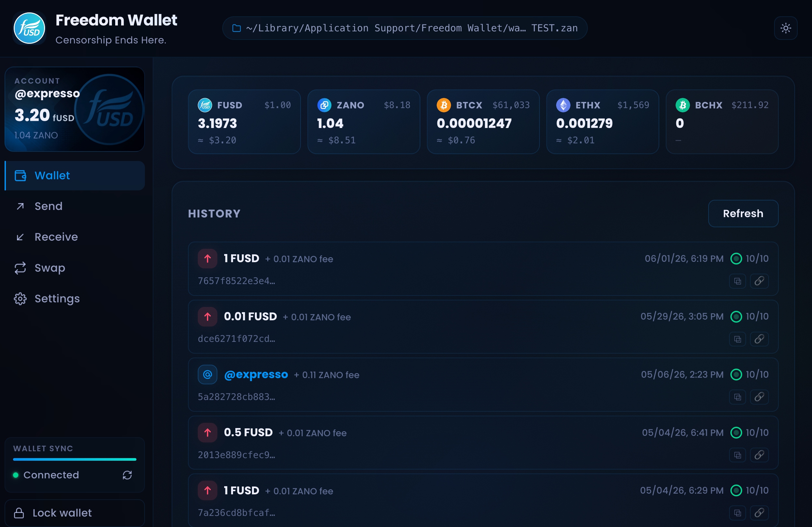812x527 pixels.
Task: Toggle the light/dark theme sun icon
Action: 786,28
